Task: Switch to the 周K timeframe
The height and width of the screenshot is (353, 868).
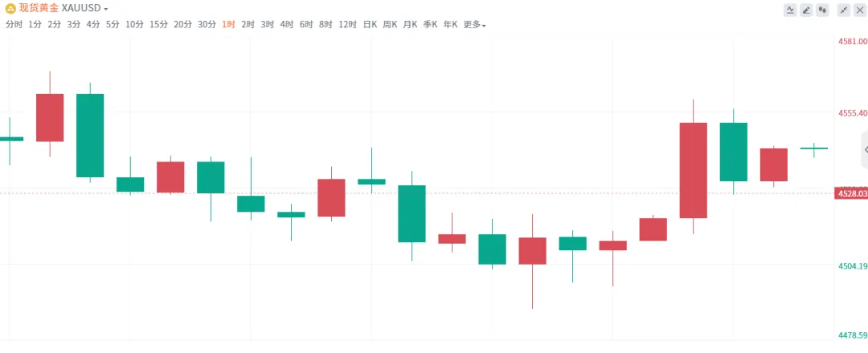Action: pos(391,24)
